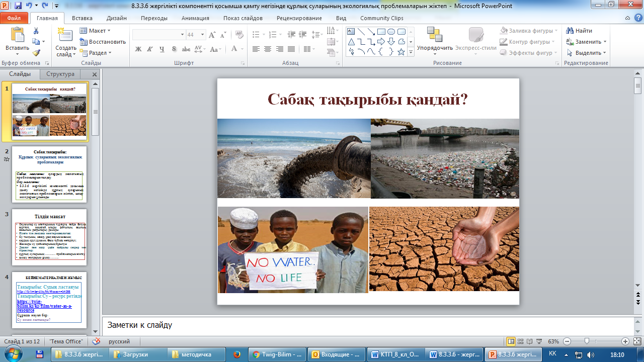The image size is (644, 362).
Task: Open Firefox from the taskbar
Action: coord(237,354)
